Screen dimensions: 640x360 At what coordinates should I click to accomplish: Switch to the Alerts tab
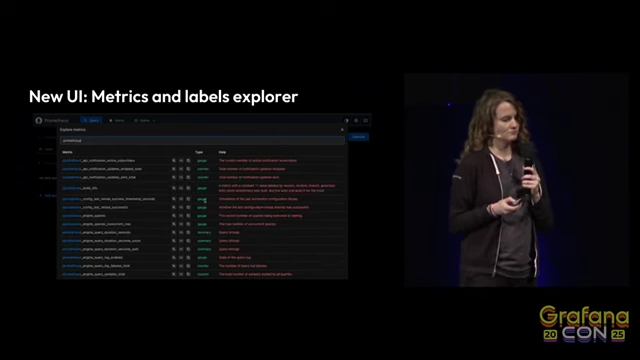(x=117, y=120)
